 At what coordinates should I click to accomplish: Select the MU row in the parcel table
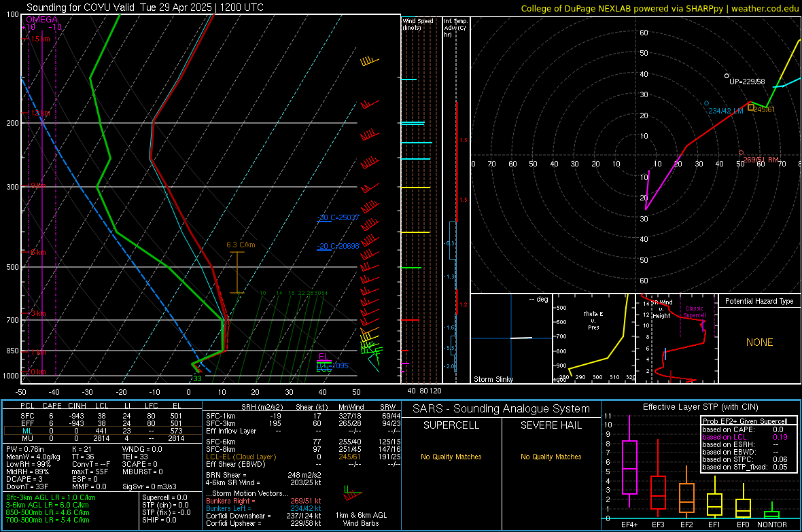point(101,438)
